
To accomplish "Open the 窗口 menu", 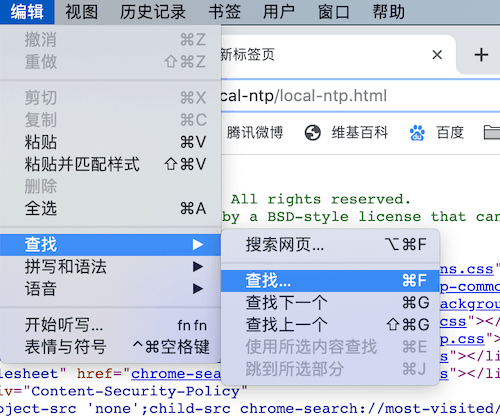I will pyautogui.click(x=333, y=12).
